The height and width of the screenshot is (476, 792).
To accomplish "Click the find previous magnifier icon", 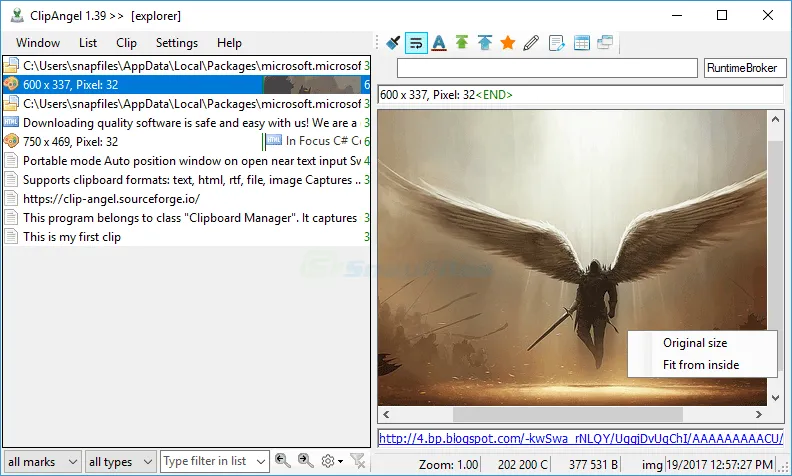I will [282, 460].
